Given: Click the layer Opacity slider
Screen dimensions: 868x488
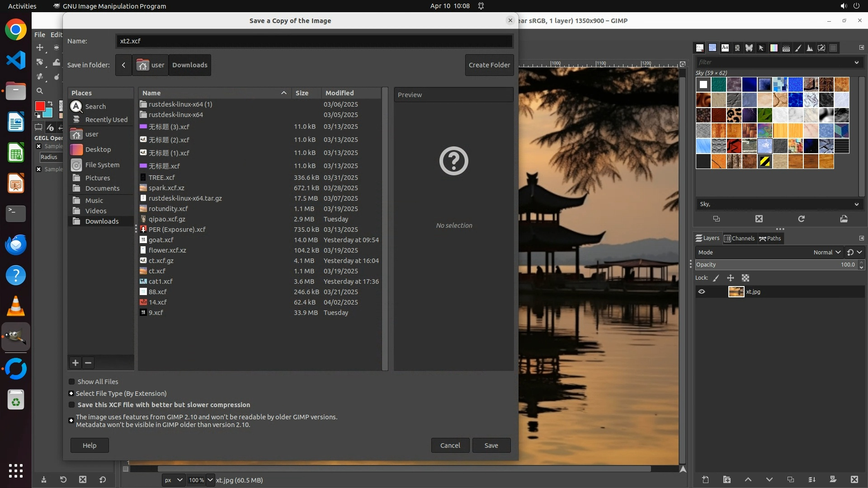Looking at the screenshot, I should (x=769, y=265).
